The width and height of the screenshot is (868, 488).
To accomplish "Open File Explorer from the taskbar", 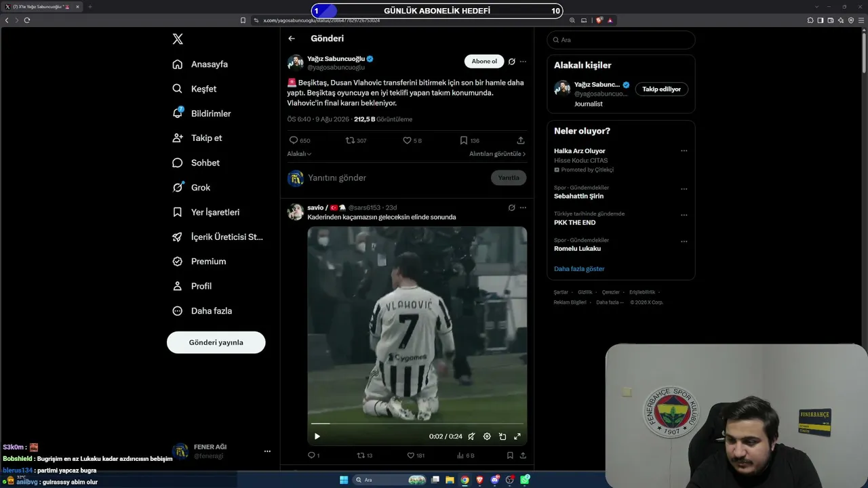I will coord(450,480).
